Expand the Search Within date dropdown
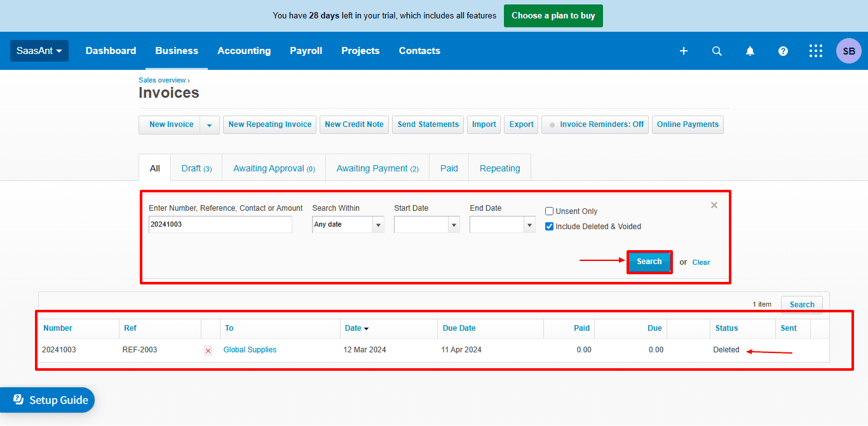 378,225
